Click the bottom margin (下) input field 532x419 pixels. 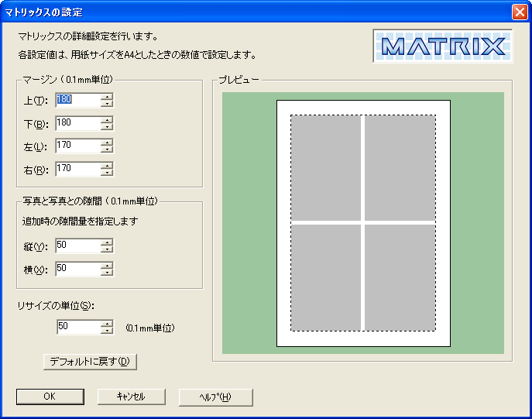point(77,123)
